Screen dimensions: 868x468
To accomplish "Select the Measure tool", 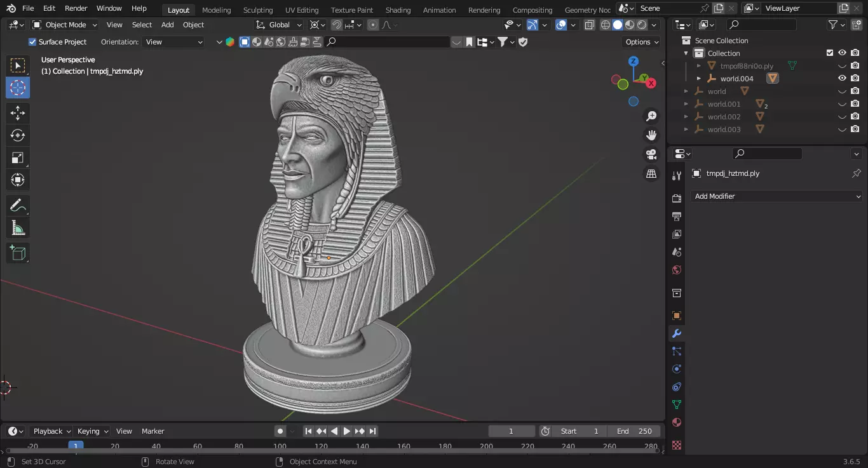I will click(18, 228).
